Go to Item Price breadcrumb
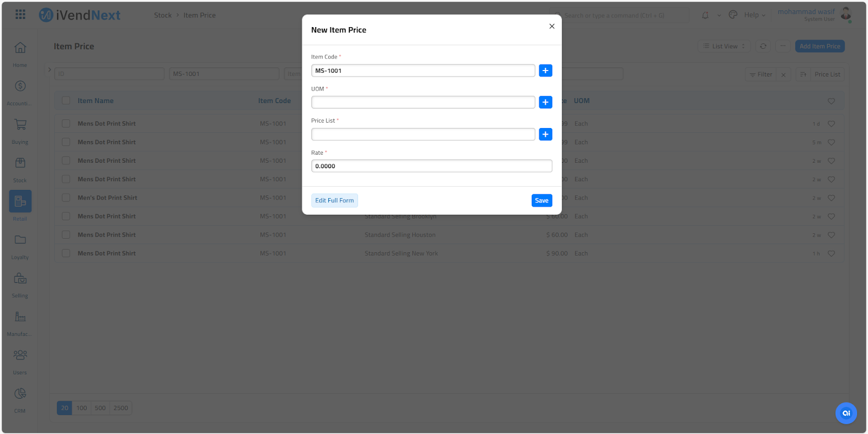 200,15
